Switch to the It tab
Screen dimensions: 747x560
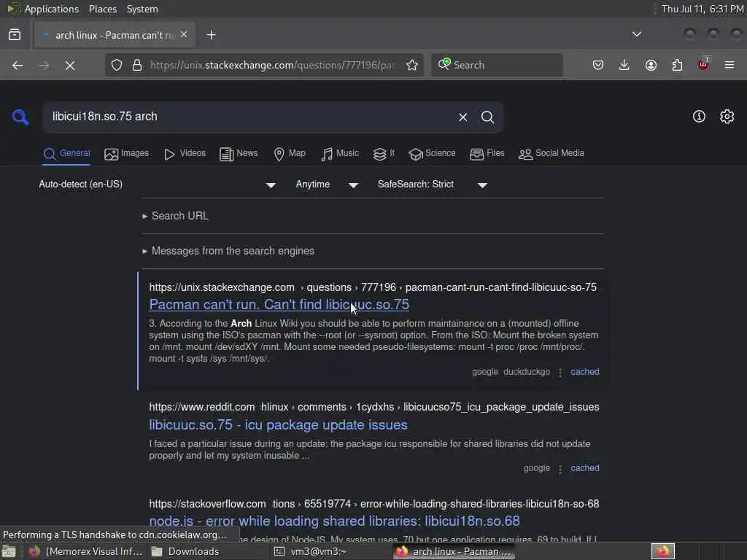[x=384, y=154]
